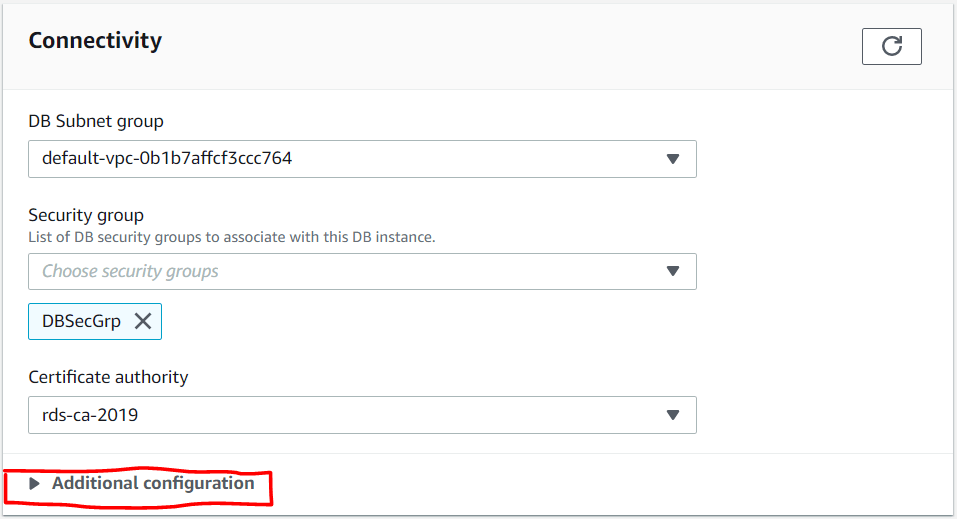Click the Connectivity section heading
The height and width of the screenshot is (519, 957).
(95, 41)
